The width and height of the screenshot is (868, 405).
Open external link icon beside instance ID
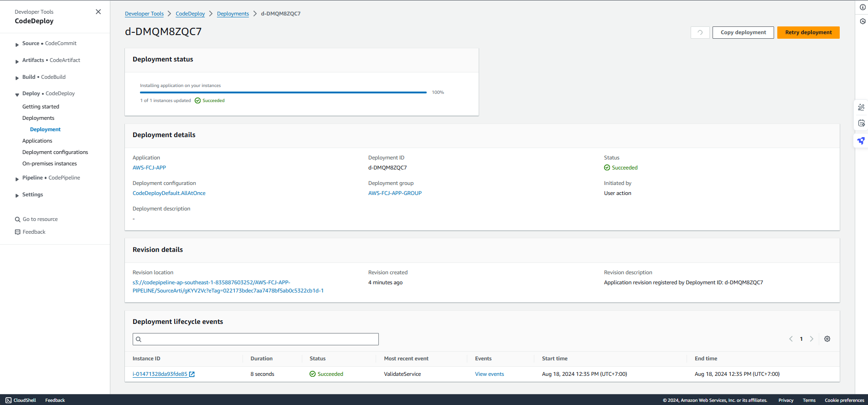coord(192,374)
